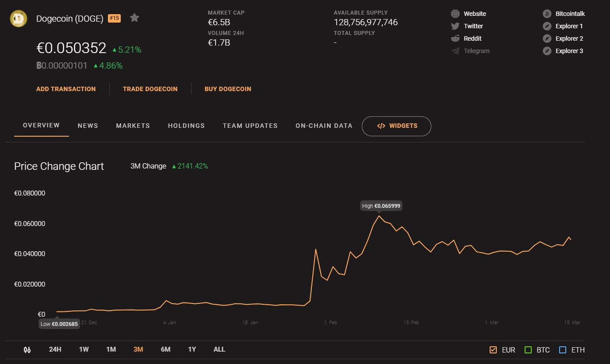
Task: Click the €0.040000 y-axis label
Action: click(30, 254)
